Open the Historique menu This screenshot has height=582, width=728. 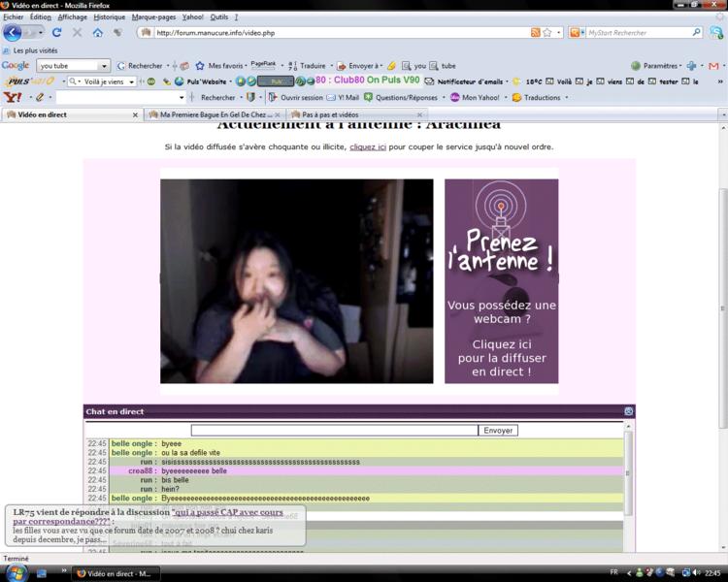[109, 16]
